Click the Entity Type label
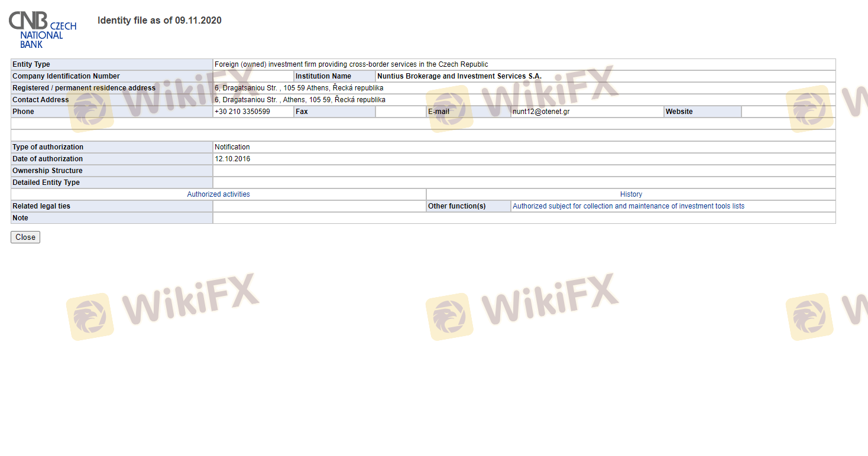 (31, 64)
